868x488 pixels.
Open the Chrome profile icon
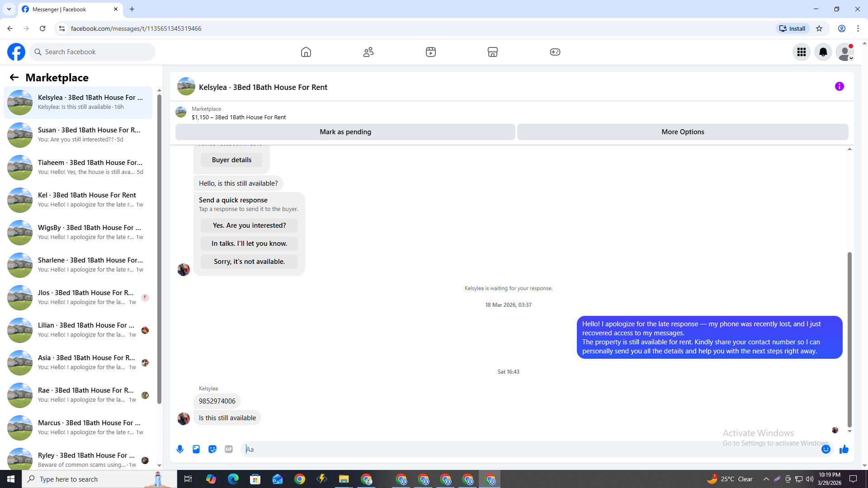coord(842,28)
